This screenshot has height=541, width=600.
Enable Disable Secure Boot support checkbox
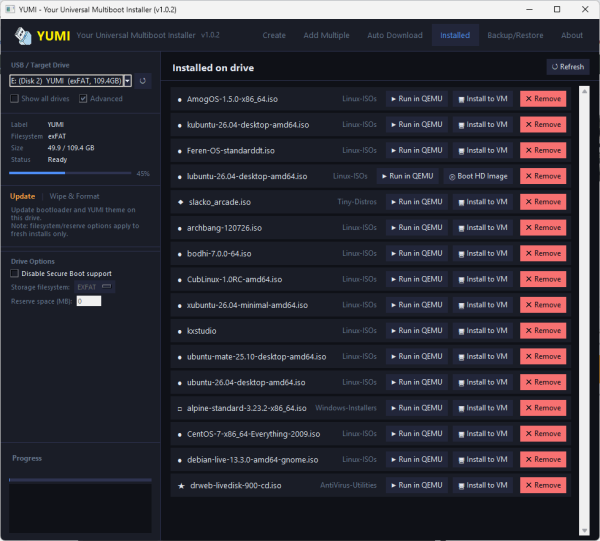click(x=15, y=273)
